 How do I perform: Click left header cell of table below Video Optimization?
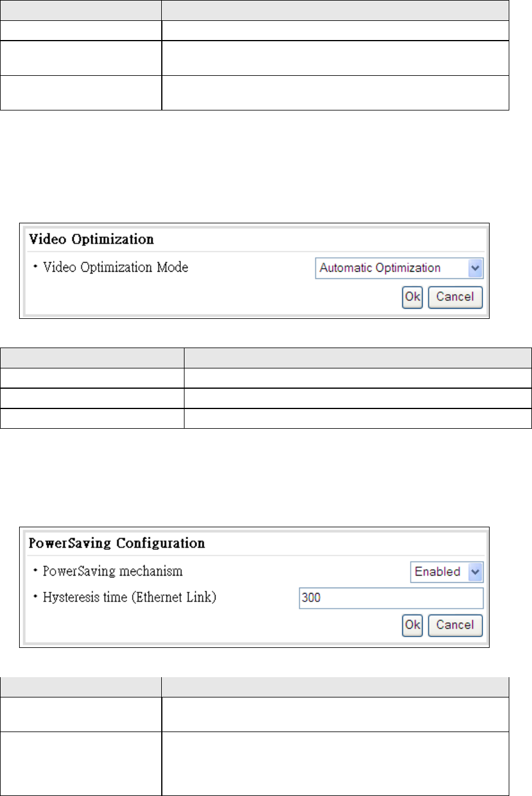point(91,358)
